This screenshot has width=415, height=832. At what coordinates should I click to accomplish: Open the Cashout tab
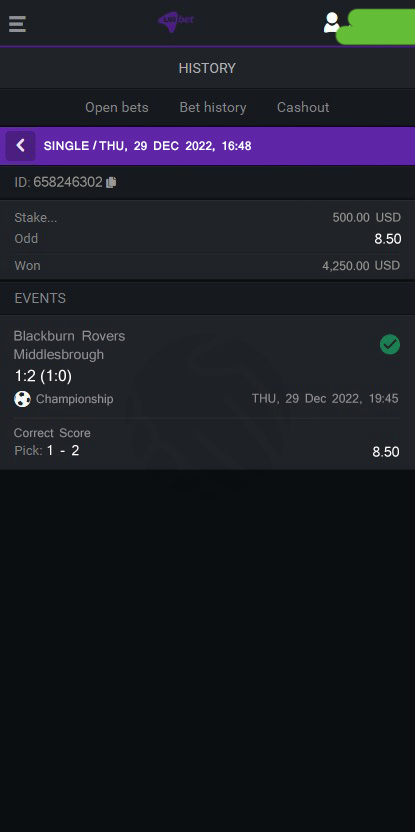pyautogui.click(x=303, y=107)
